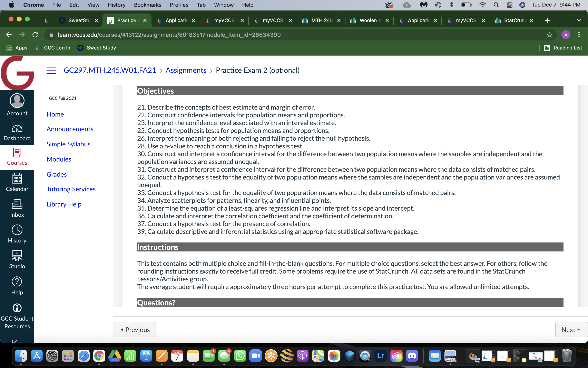Switch to the MTH 245 tab
The height and width of the screenshot is (368, 588).
tap(321, 20)
